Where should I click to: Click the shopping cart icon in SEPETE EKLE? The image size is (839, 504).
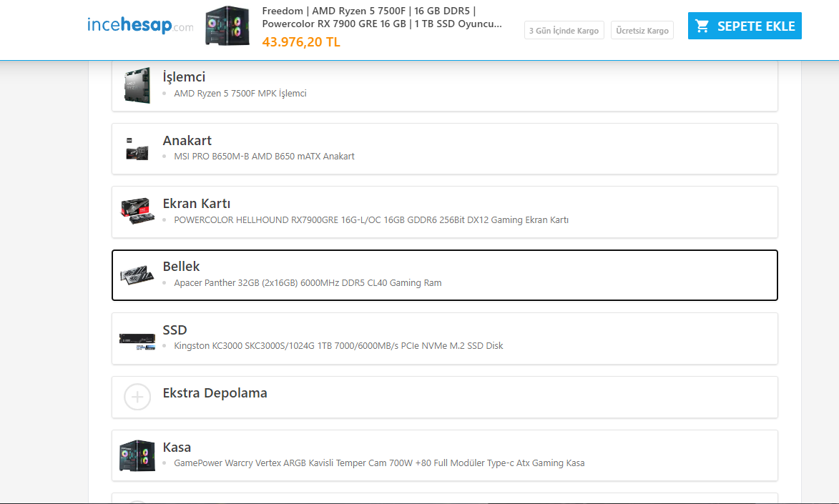tap(702, 26)
